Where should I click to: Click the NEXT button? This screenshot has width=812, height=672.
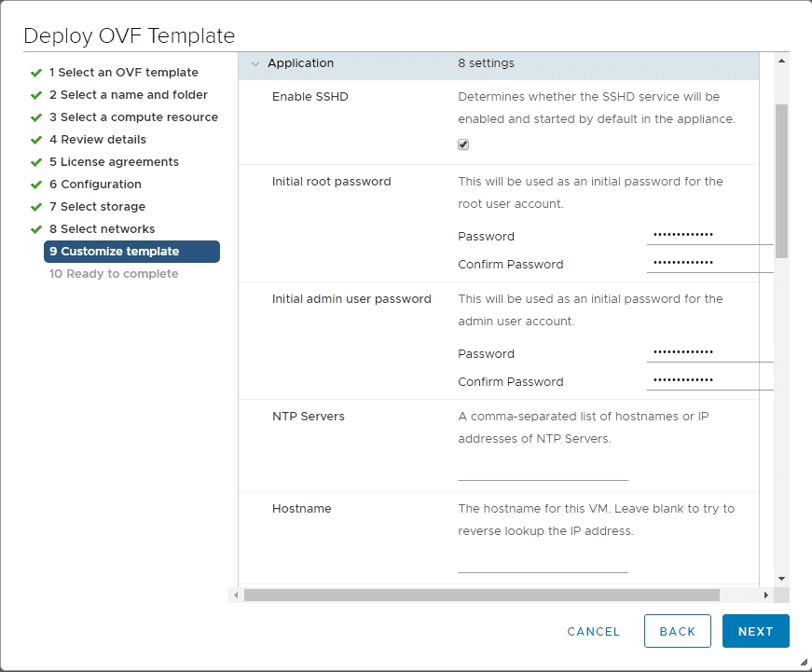click(x=755, y=631)
